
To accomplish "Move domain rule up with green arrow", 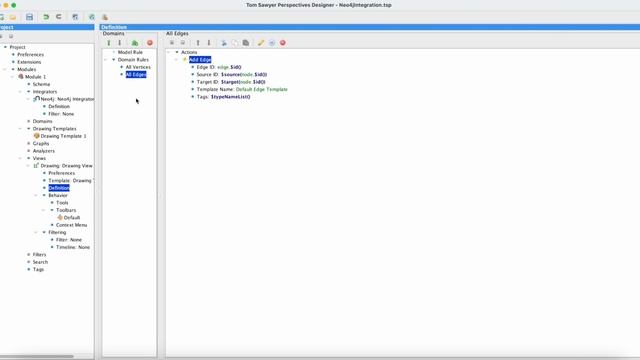I will (109, 43).
